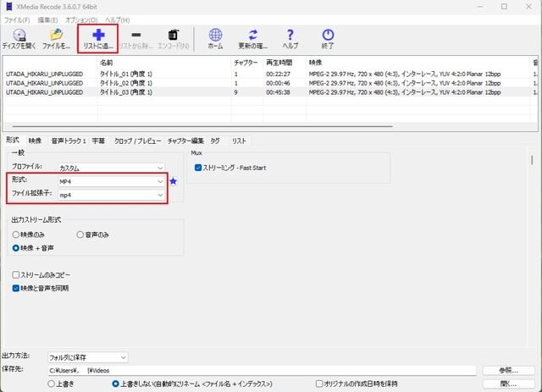Expand ファイル拡張子 dropdown showing mp4

pyautogui.click(x=111, y=195)
